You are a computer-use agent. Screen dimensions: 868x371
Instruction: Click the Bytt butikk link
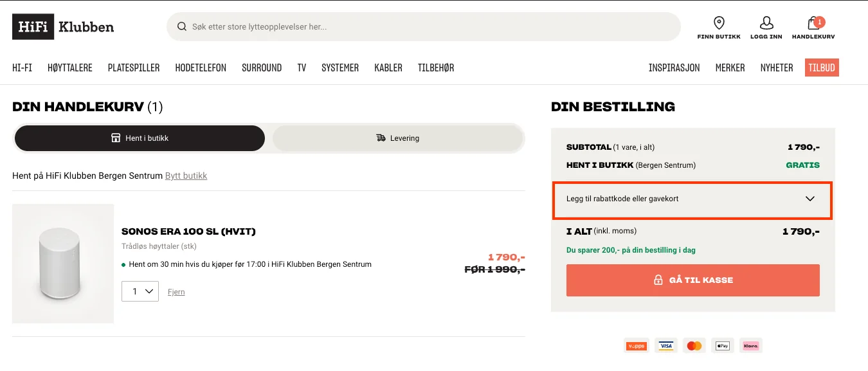pyautogui.click(x=186, y=176)
